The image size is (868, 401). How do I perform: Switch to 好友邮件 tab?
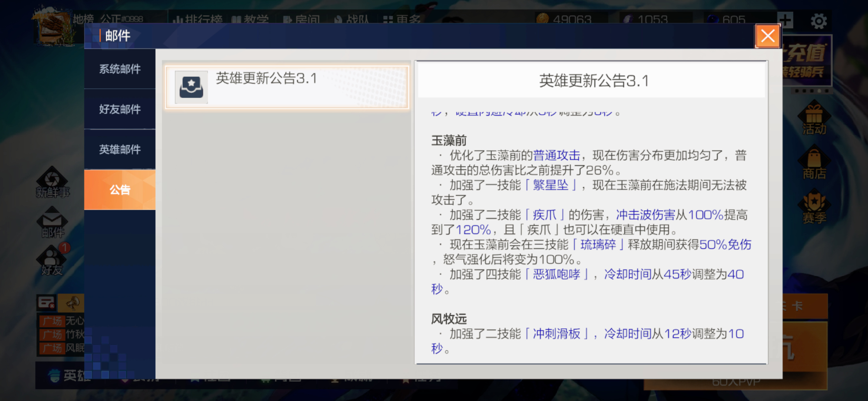click(120, 109)
